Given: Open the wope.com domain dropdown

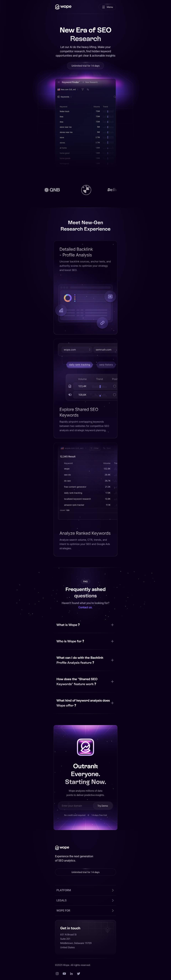Looking at the screenshot, I should [77, 349].
